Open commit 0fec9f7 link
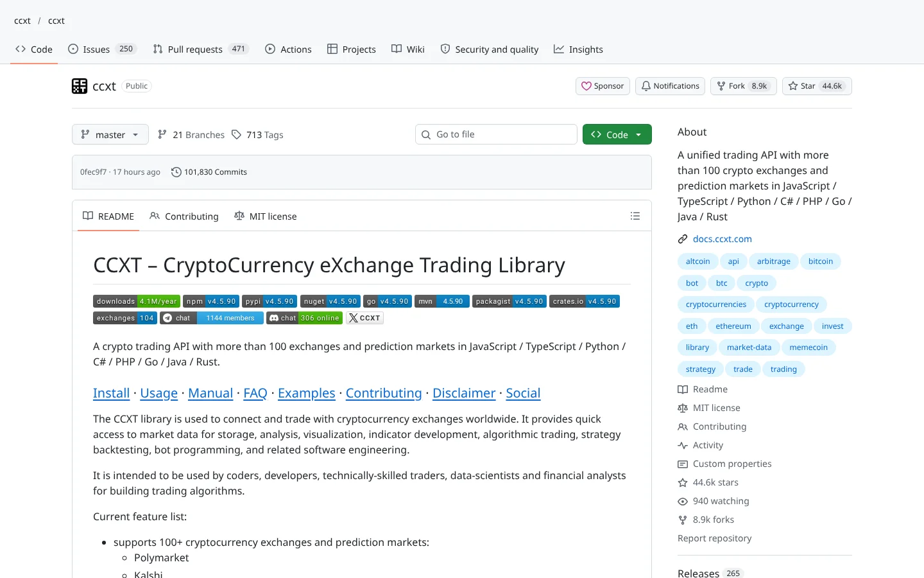Screen dimensions: 924x578 pyautogui.click(x=94, y=172)
